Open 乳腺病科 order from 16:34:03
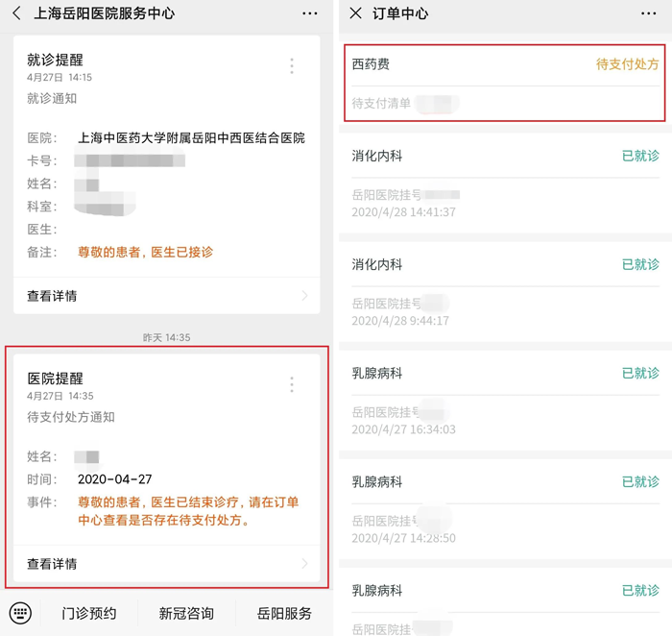Screen dimensions: 672x636 (x=504, y=400)
